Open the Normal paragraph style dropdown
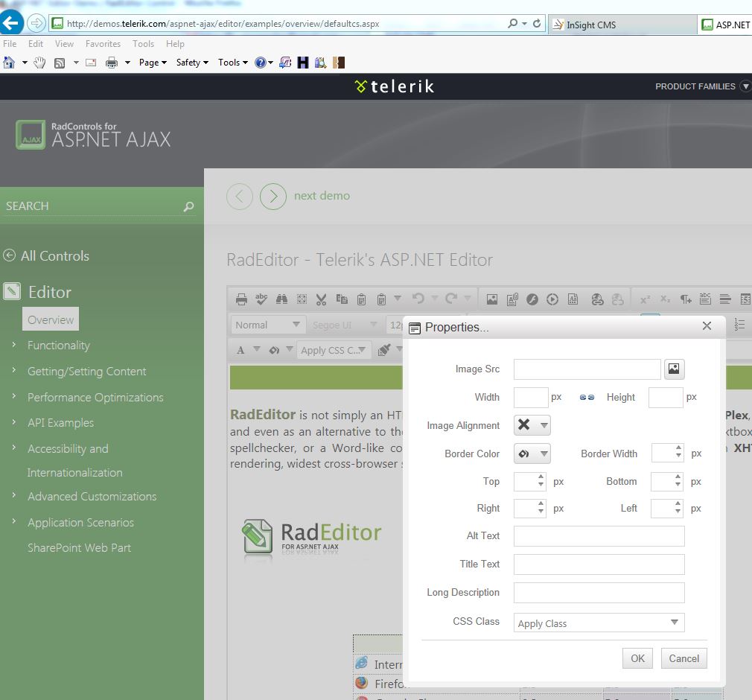Screen dimensions: 752x700 pos(267,325)
